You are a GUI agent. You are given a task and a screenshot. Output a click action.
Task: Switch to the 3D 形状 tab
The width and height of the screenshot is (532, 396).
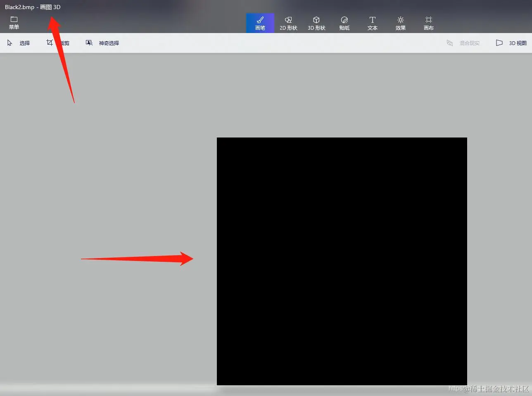coord(316,23)
